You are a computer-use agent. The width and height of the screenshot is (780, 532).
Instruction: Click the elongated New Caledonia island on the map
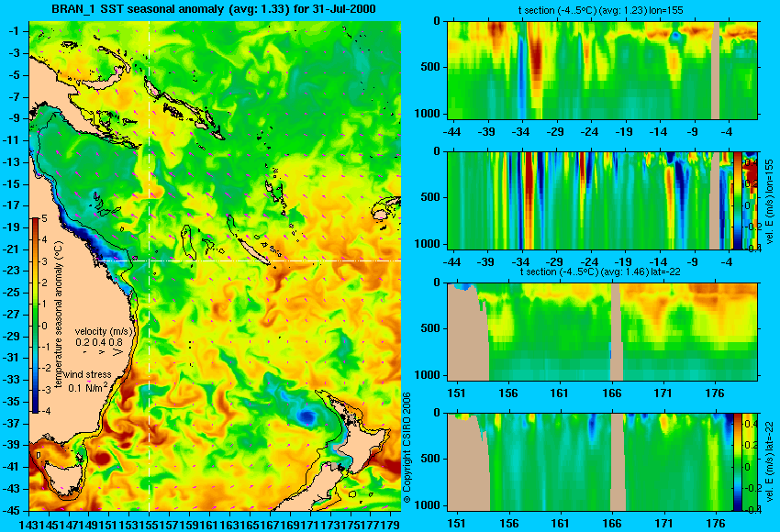254,252
